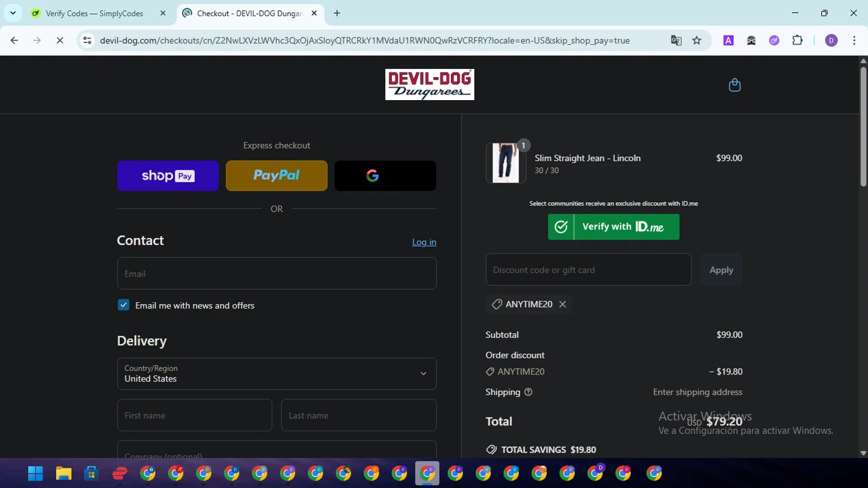Screen dimensions: 868x488
Task: Click Verify with ID.me button
Action: click(x=613, y=227)
